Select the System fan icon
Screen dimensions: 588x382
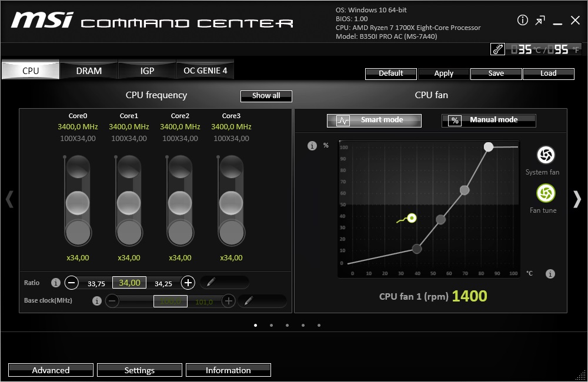pyautogui.click(x=546, y=155)
